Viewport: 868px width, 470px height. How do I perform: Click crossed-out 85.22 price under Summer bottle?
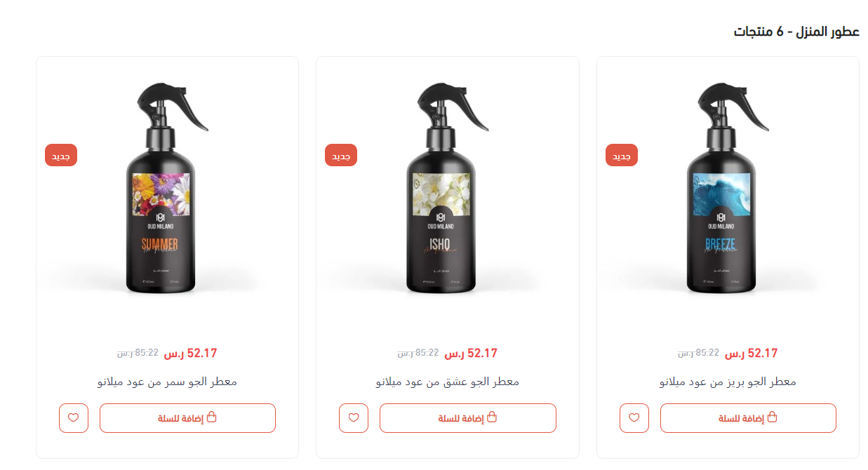[138, 353]
